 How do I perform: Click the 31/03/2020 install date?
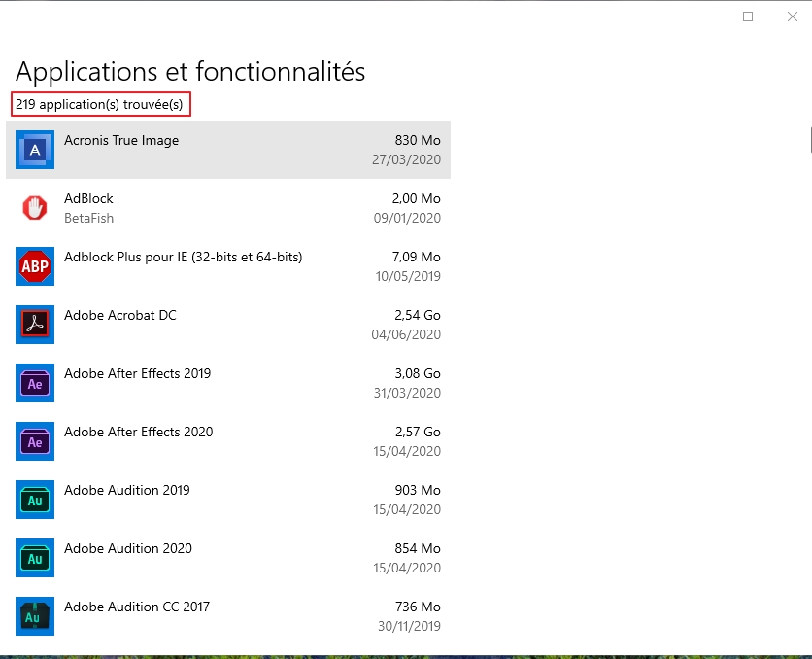tap(407, 393)
